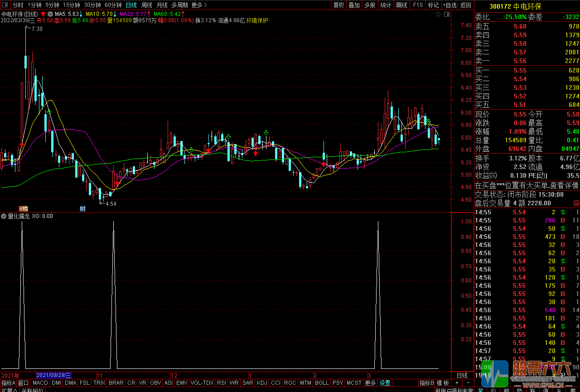The height and width of the screenshot is (392, 580).
Task: Open the 多周期 multi-period view
Action: [179, 5]
